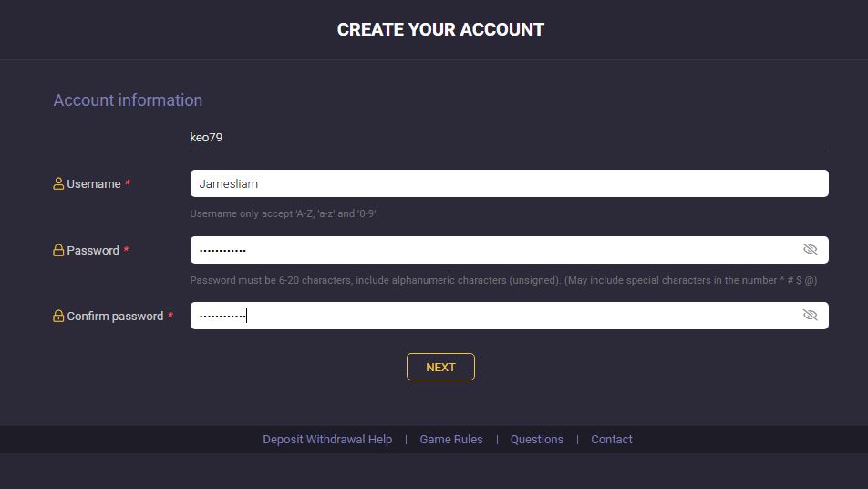868x489 pixels.
Task: Reveal the Confirm password field's characters
Action: click(810, 315)
